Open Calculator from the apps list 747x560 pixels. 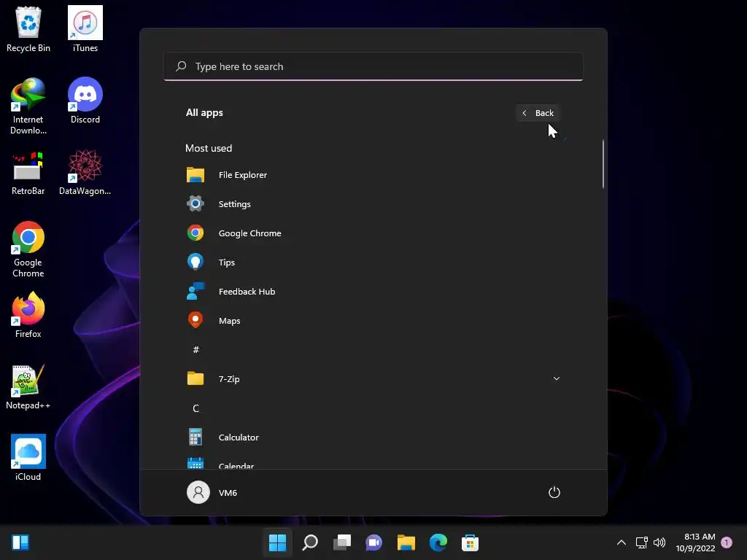373,437
